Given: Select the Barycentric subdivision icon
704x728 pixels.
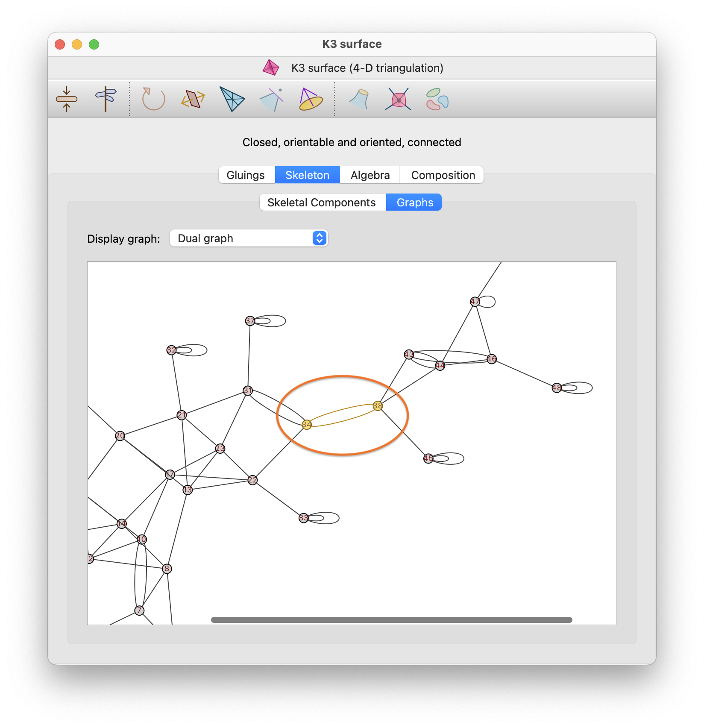Looking at the screenshot, I should 232,99.
